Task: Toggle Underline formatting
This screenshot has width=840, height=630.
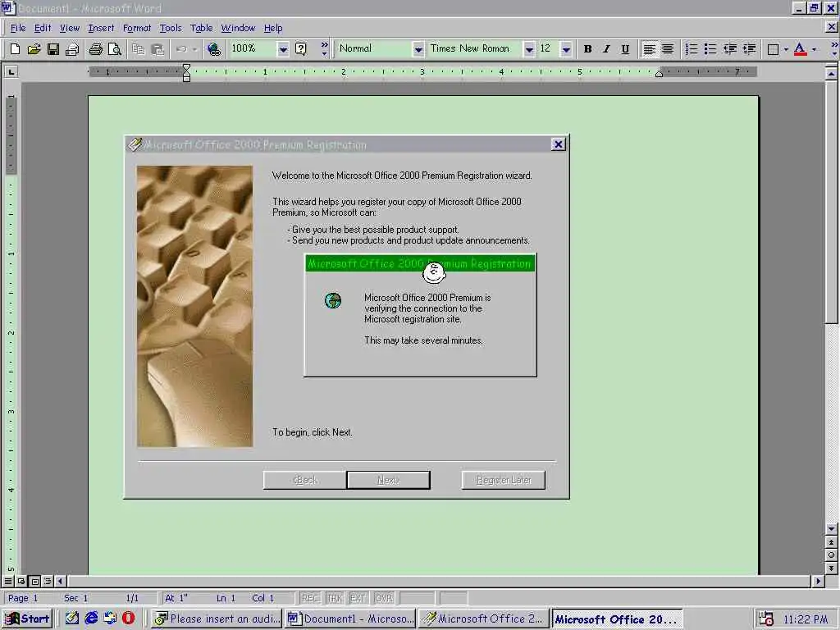Action: point(625,49)
